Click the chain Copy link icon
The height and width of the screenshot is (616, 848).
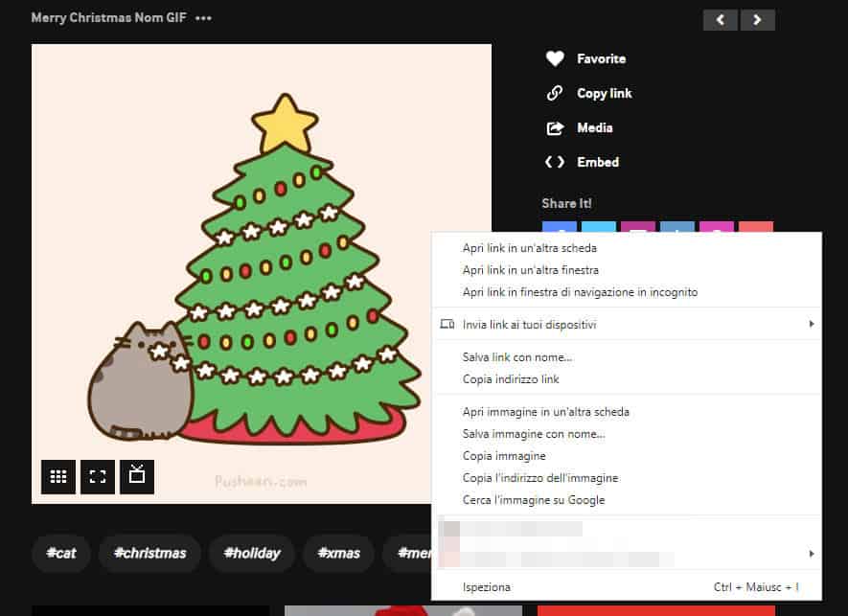click(x=555, y=93)
